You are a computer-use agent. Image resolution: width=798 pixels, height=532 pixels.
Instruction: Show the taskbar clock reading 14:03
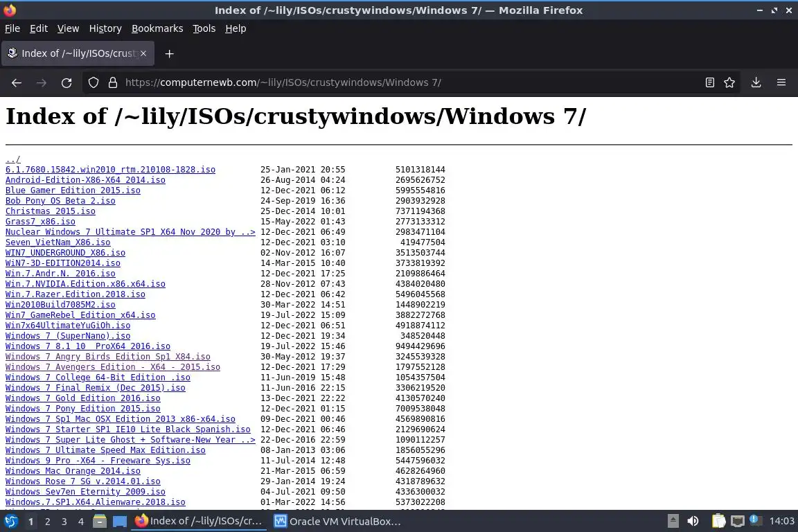click(781, 521)
